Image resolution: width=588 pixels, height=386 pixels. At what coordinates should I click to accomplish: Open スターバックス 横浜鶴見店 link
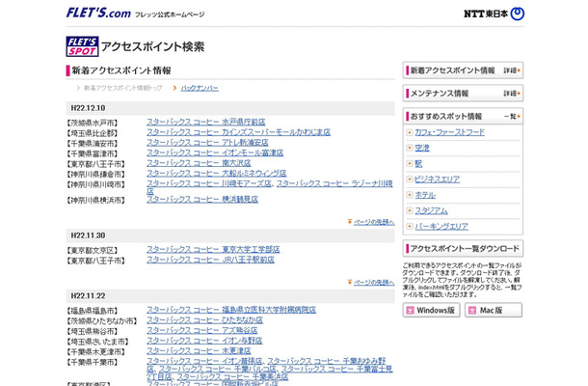click(x=202, y=200)
